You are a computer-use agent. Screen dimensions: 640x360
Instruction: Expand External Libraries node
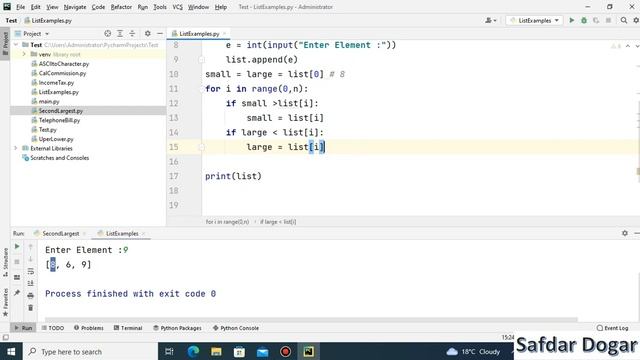(16, 148)
